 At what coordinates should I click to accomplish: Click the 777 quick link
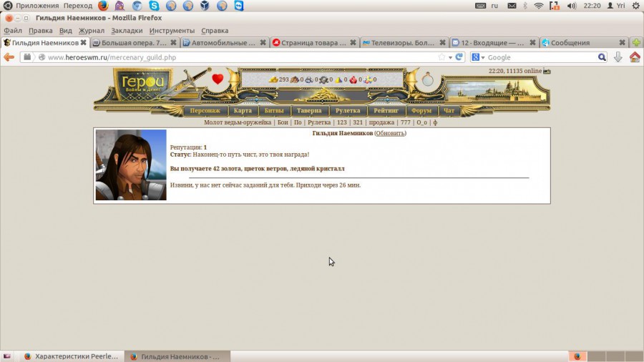tap(406, 122)
